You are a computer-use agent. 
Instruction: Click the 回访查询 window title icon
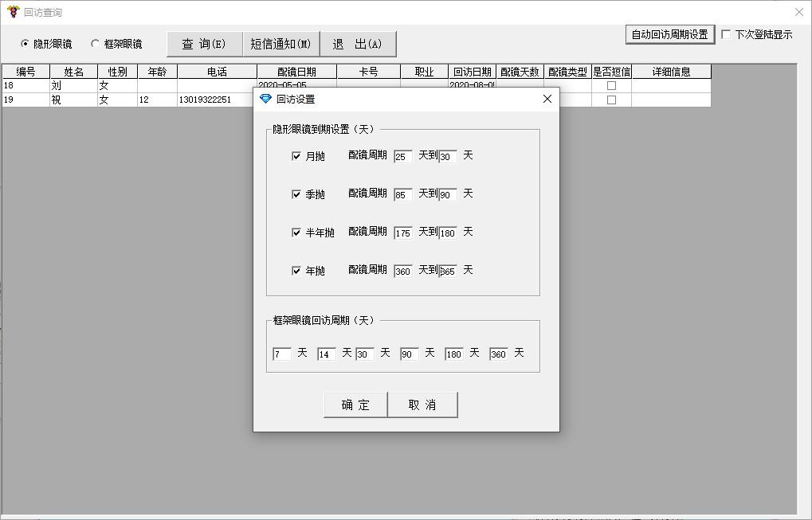(13, 12)
